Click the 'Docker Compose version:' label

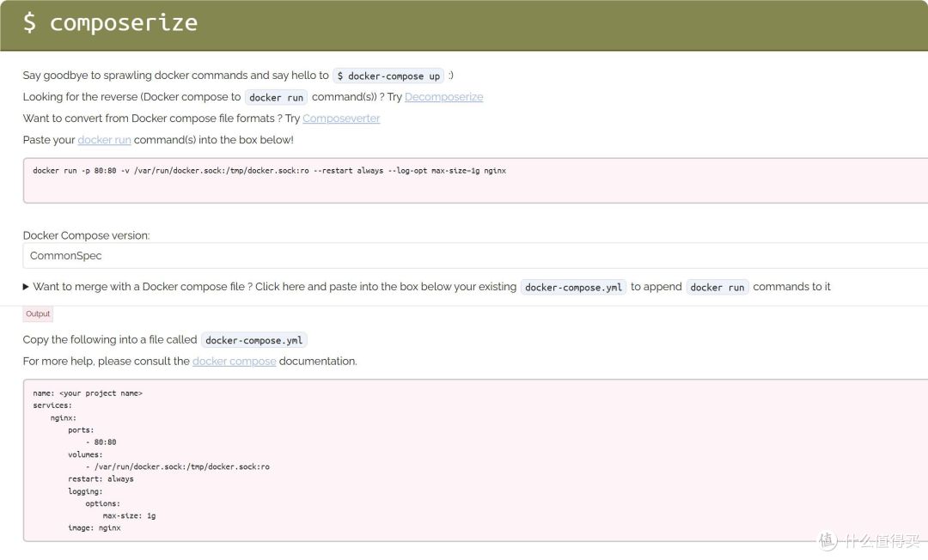coord(87,235)
